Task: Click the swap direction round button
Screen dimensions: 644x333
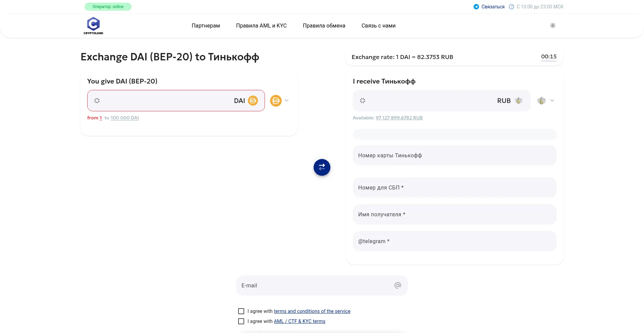Action: 322,167
